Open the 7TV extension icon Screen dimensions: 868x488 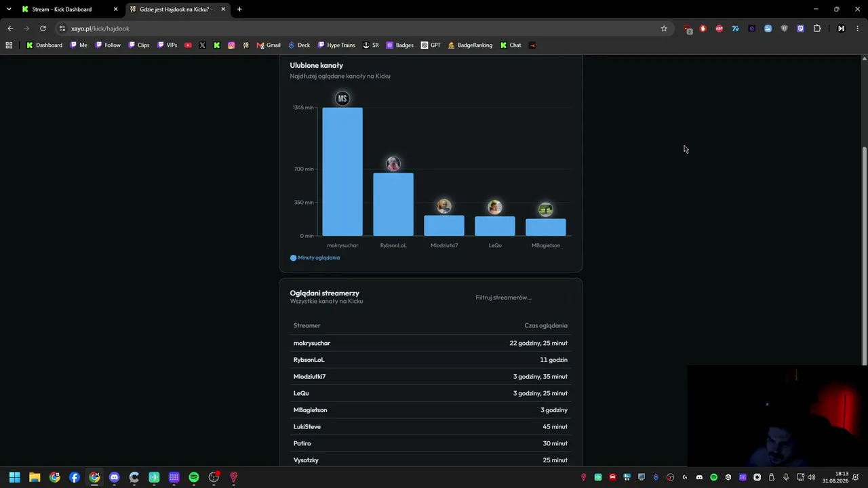click(735, 28)
